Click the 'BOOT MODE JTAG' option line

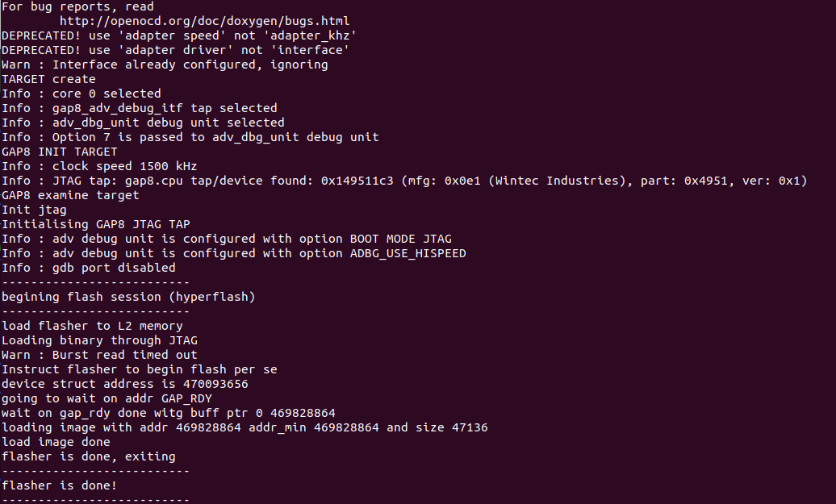[227, 239]
